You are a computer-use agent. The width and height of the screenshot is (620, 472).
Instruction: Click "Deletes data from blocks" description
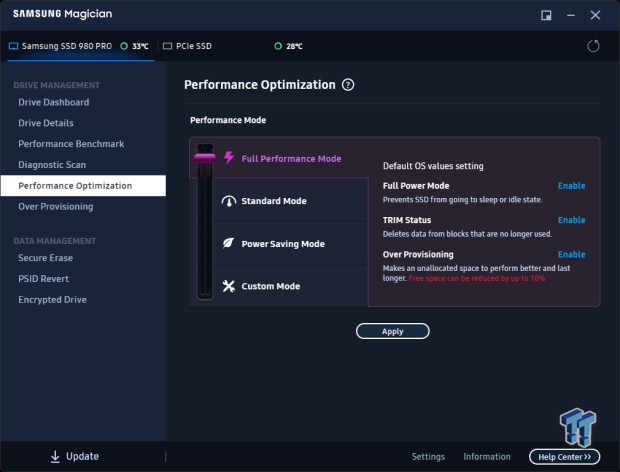pyautogui.click(x=467, y=234)
